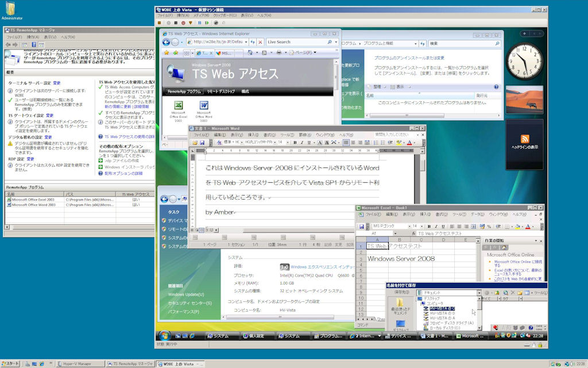The width and height of the screenshot is (588, 368).
Task: Click the Save icon in Word toolbar
Action: tap(202, 143)
